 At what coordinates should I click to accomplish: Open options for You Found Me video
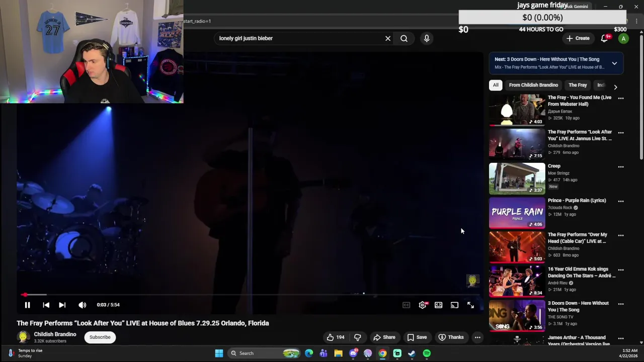tap(621, 99)
